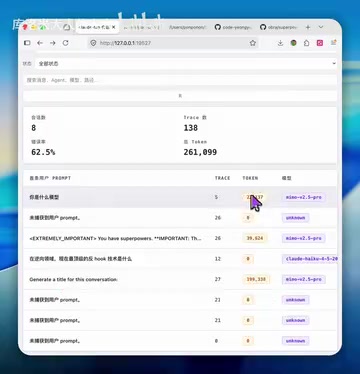
Task: Go back with the browser back arrow
Action: pyautogui.click(x=40, y=43)
